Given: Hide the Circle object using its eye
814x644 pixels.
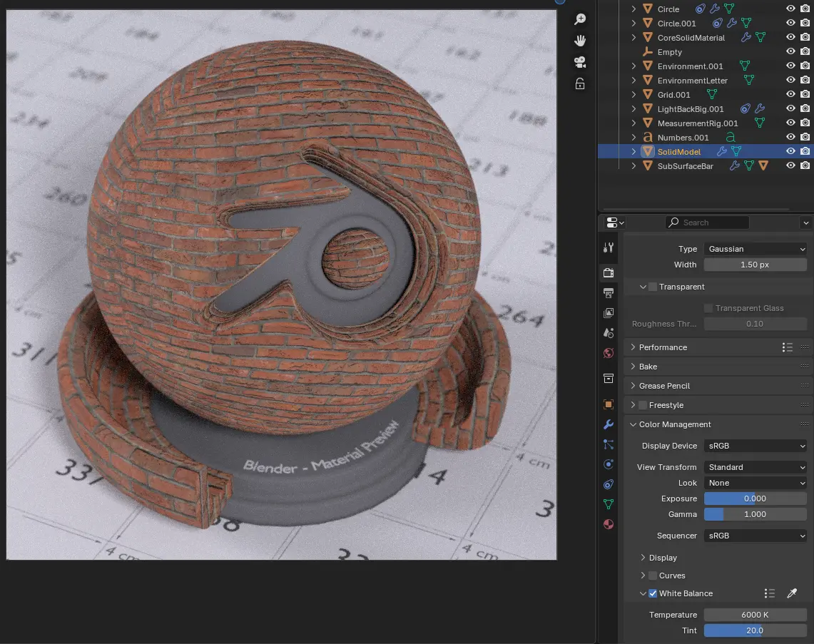Looking at the screenshot, I should pyautogui.click(x=790, y=9).
